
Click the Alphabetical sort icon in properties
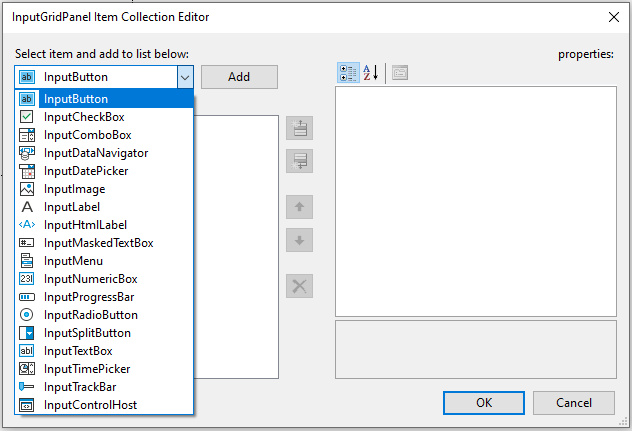click(370, 73)
